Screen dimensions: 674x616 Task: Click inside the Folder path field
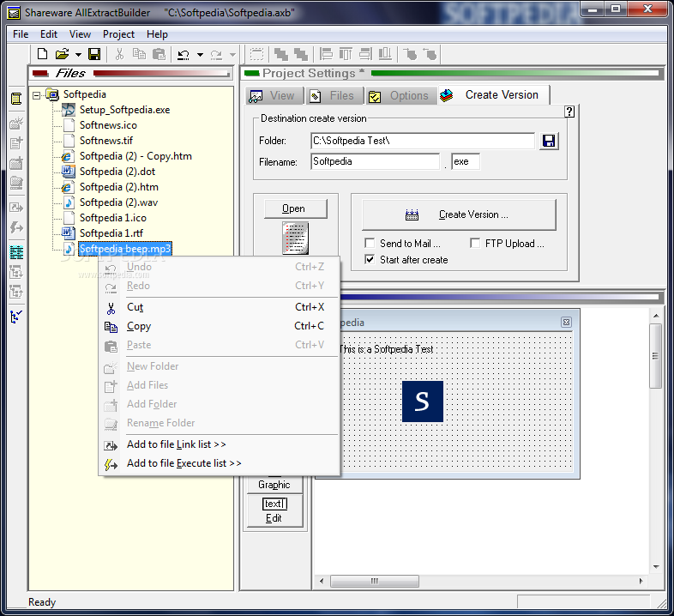coord(423,141)
